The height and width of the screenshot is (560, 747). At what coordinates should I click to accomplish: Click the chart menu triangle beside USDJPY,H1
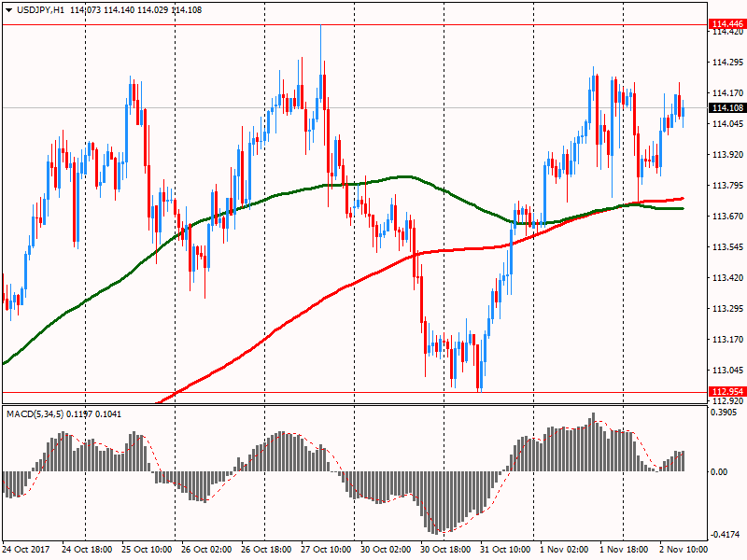point(8,10)
